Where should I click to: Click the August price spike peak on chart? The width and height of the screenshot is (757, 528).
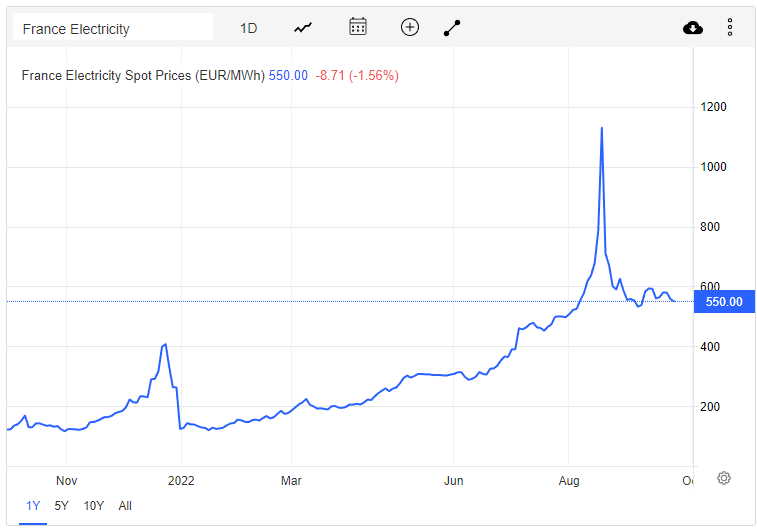(x=602, y=128)
